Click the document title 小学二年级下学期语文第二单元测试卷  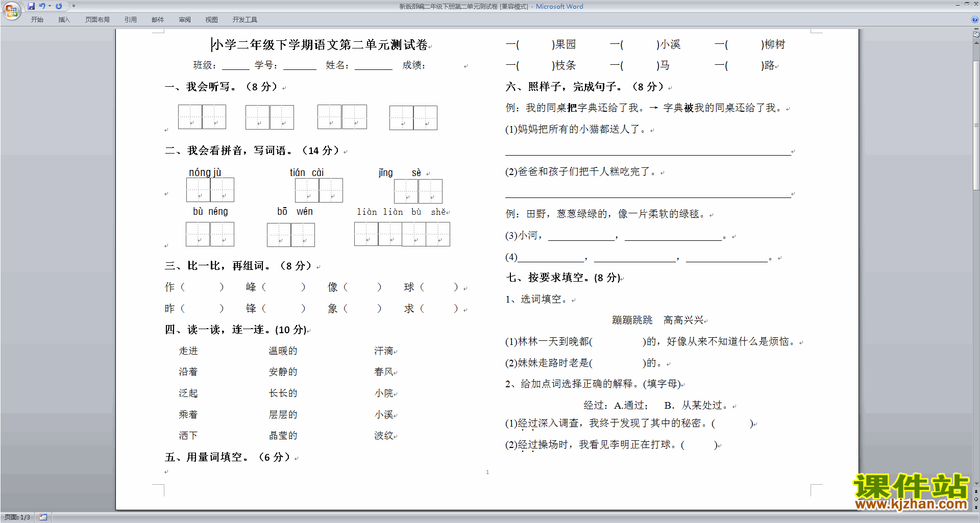pyautogui.click(x=320, y=45)
